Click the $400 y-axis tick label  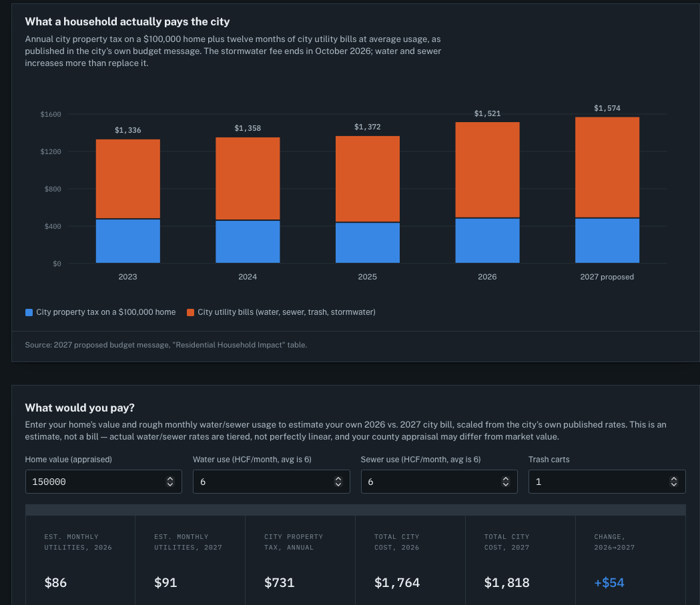(53, 227)
